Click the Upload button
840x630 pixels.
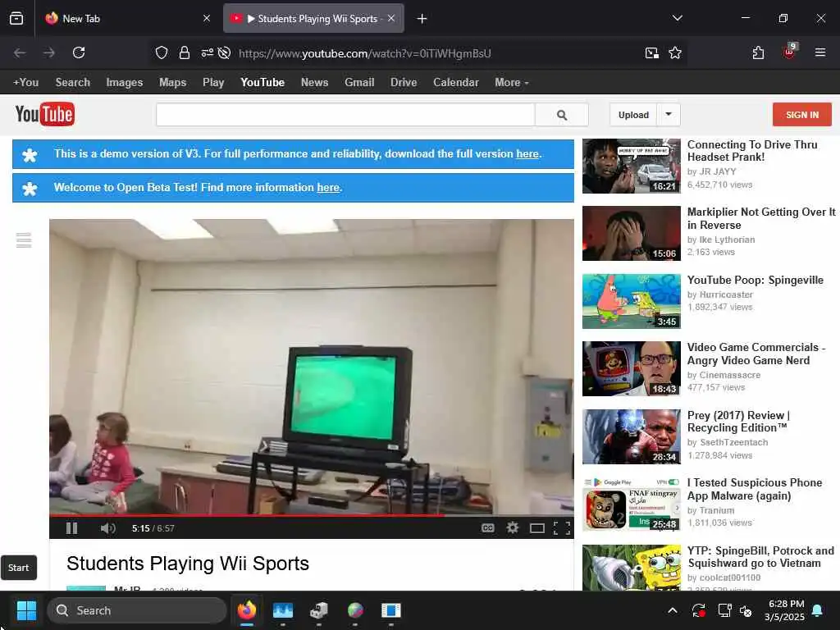pos(633,115)
